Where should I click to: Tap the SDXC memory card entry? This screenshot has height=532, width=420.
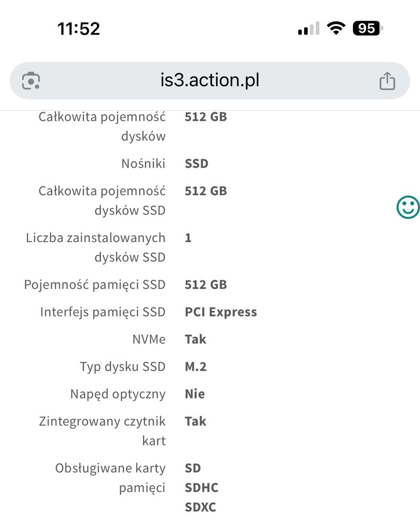click(x=200, y=507)
